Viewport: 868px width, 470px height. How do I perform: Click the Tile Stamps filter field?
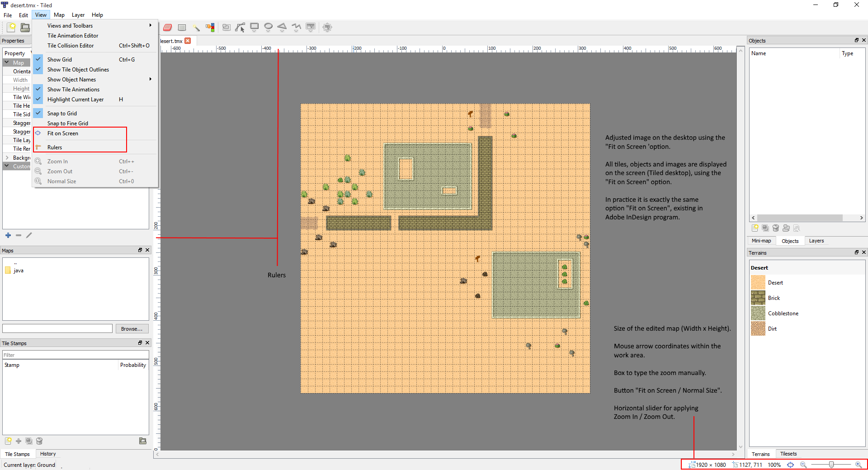pyautogui.click(x=75, y=355)
